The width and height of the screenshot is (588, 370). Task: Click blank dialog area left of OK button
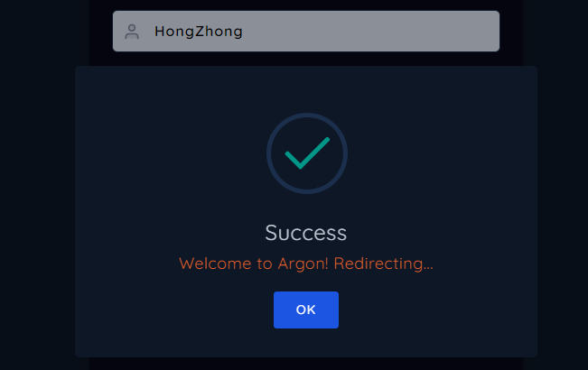click(174, 310)
